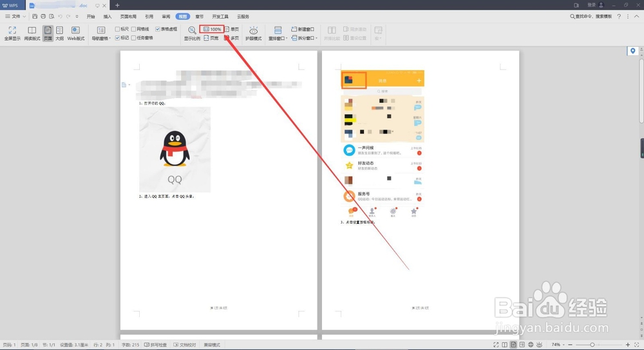Enable the ruler (标尺) checkbox

coord(117,29)
